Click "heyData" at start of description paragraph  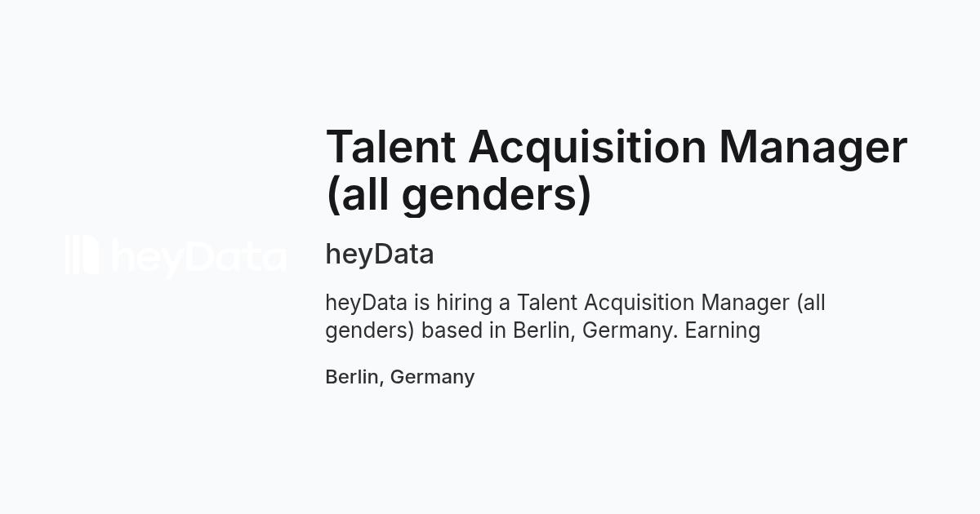(367, 303)
